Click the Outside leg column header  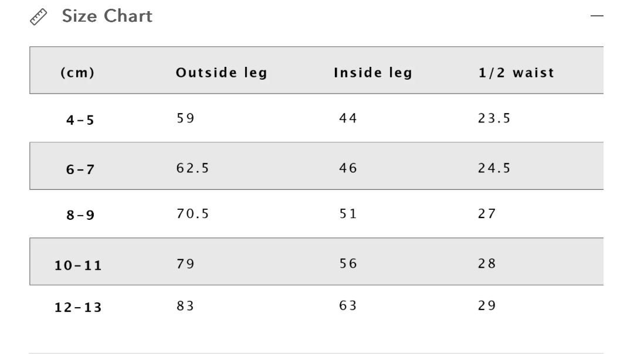click(221, 73)
